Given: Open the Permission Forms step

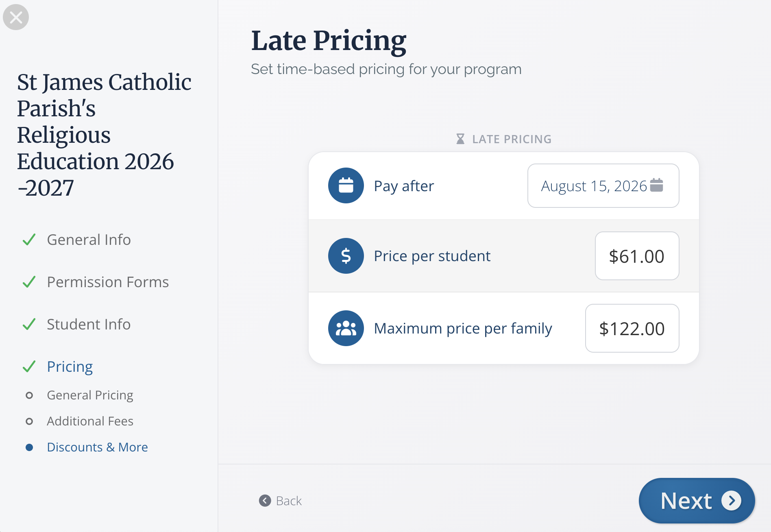Looking at the screenshot, I should coord(108,282).
